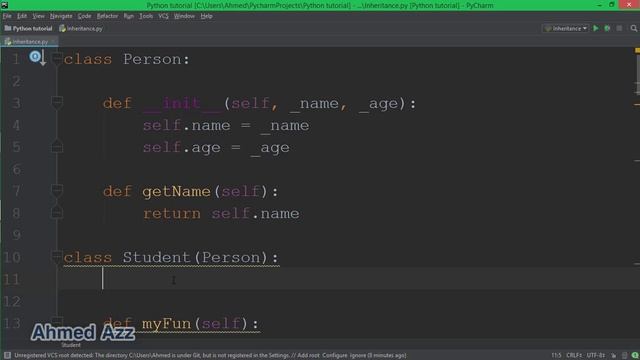Open the View menu
This screenshot has height=360, width=640.
[x=38, y=16]
